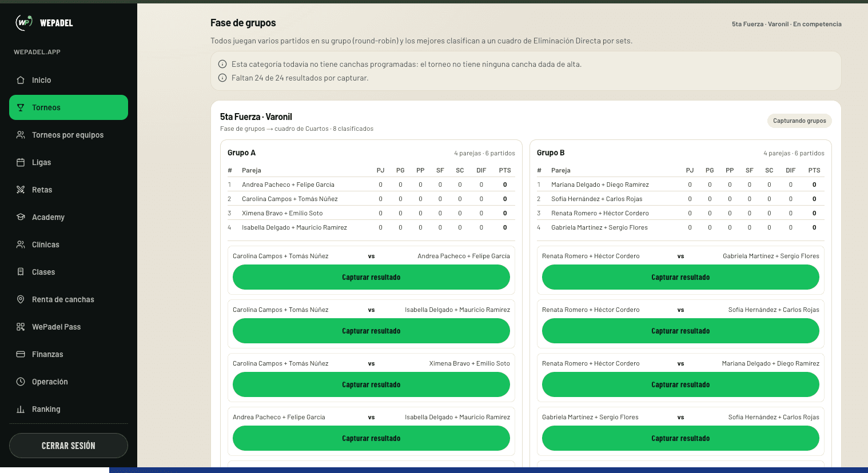Click the Torneos trophy icon
The width and height of the screenshot is (868, 473).
click(x=21, y=107)
